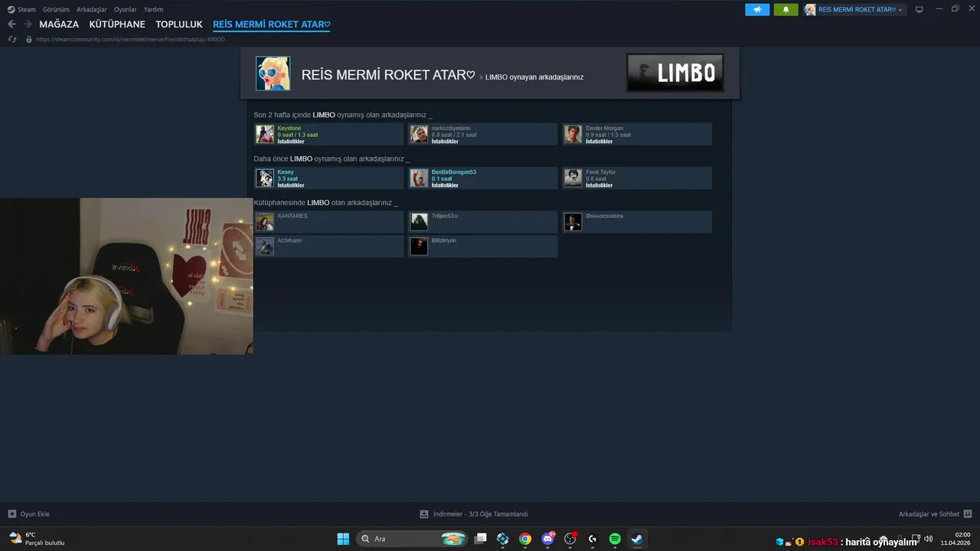Open the Görünüm menu
Screen dimensions: 980x551
click(x=56, y=10)
